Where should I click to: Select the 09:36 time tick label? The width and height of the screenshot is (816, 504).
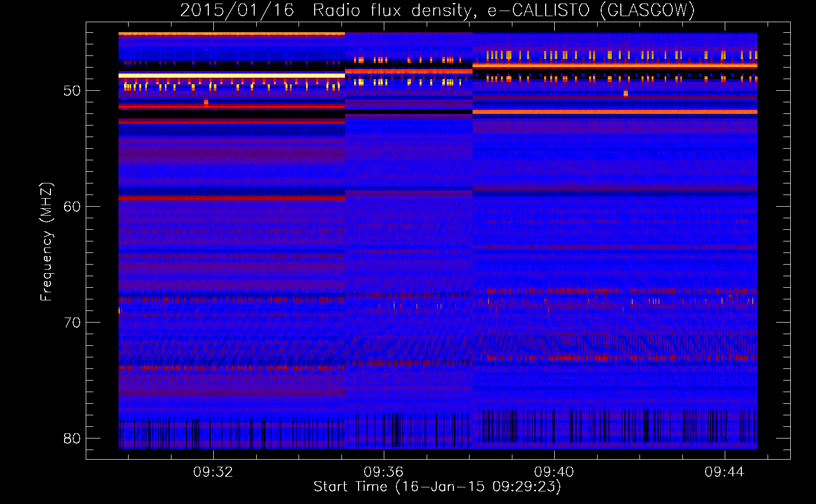383,472
